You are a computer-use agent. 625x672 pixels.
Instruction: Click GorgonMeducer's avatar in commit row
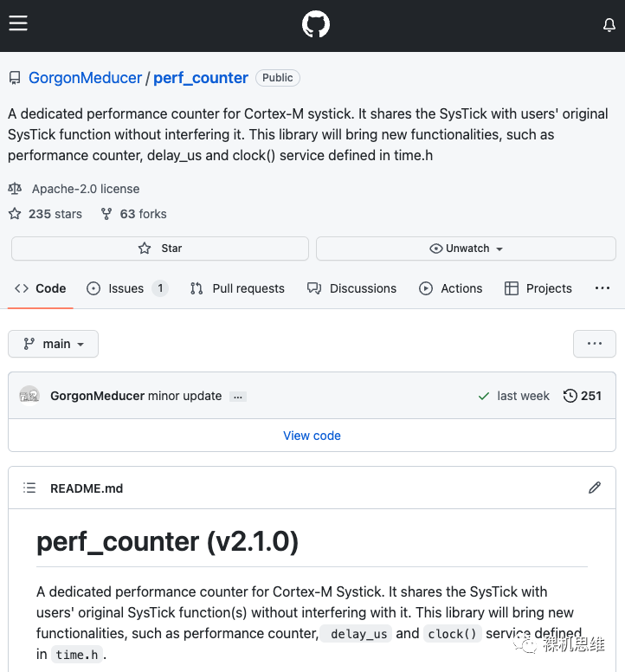tap(29, 396)
